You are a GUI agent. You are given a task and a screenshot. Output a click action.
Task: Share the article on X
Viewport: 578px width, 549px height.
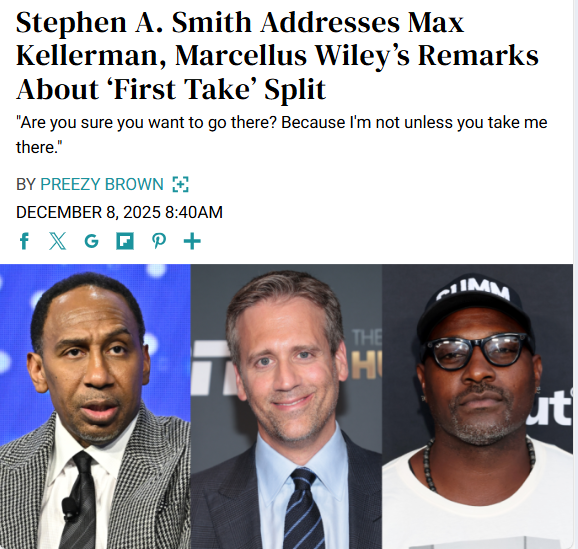(58, 241)
